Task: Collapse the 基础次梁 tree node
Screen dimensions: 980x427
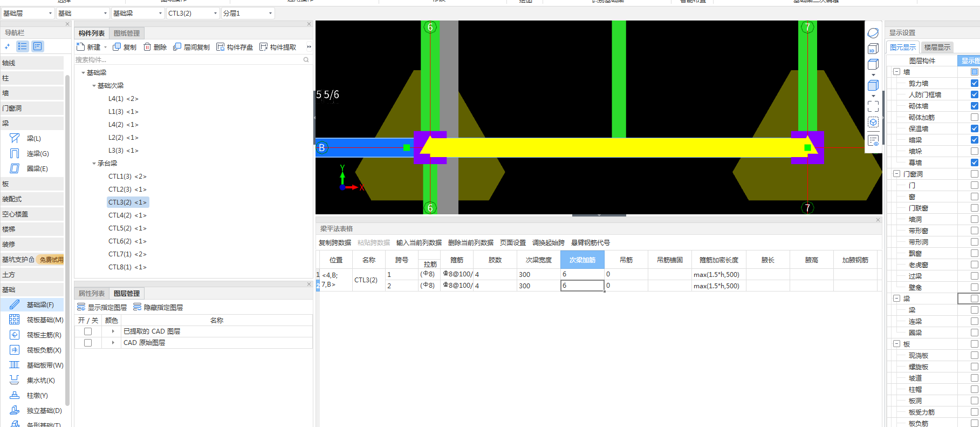Action: 94,86
